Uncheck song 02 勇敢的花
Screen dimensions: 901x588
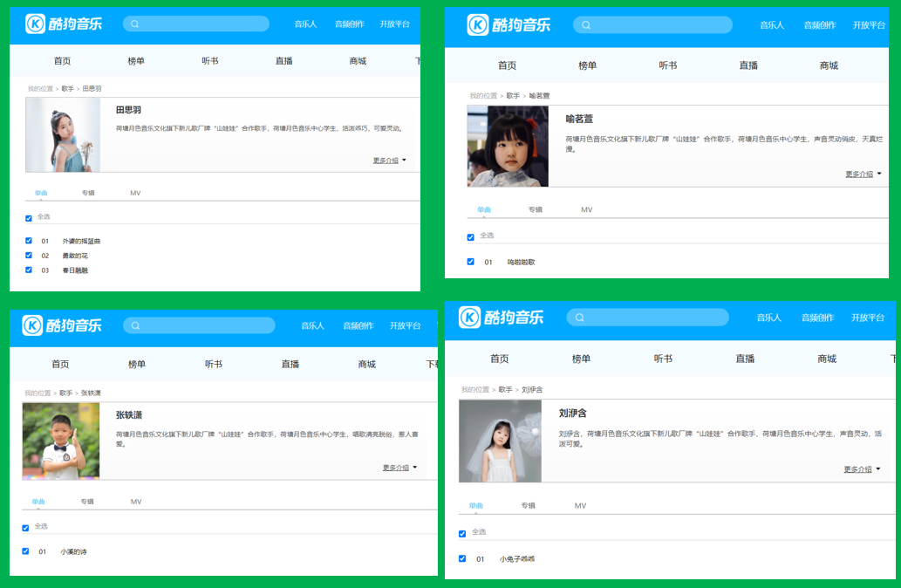tap(29, 256)
